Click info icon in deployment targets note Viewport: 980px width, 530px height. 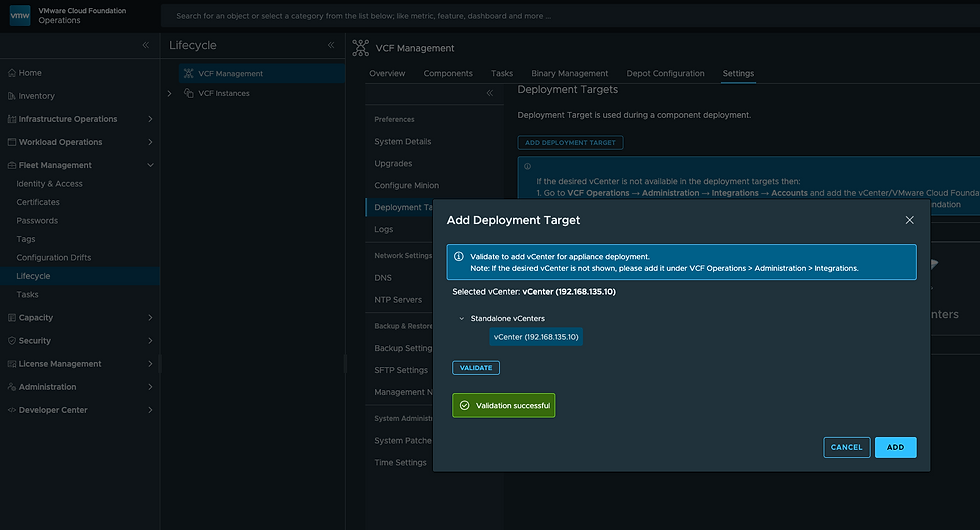pos(528,166)
